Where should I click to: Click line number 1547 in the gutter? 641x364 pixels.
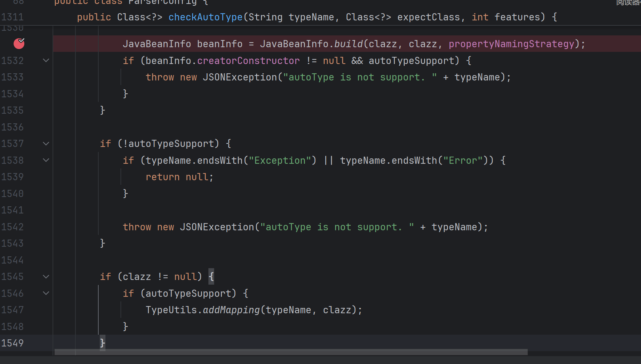[x=13, y=310]
